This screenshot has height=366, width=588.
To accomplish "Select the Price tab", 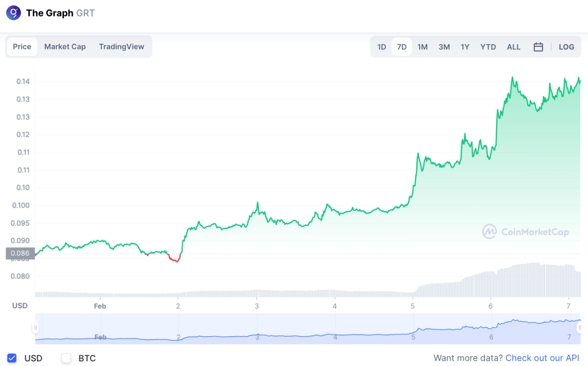I will (22, 47).
